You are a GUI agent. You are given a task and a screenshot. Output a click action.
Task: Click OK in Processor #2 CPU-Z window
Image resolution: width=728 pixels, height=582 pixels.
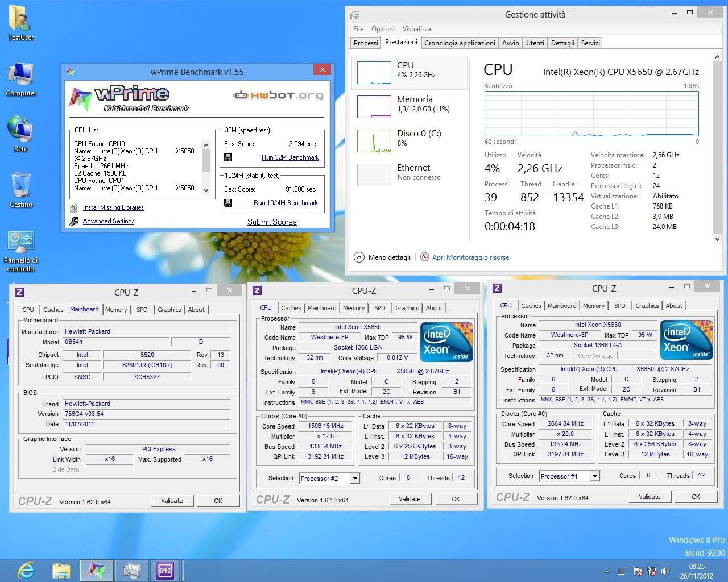(456, 499)
